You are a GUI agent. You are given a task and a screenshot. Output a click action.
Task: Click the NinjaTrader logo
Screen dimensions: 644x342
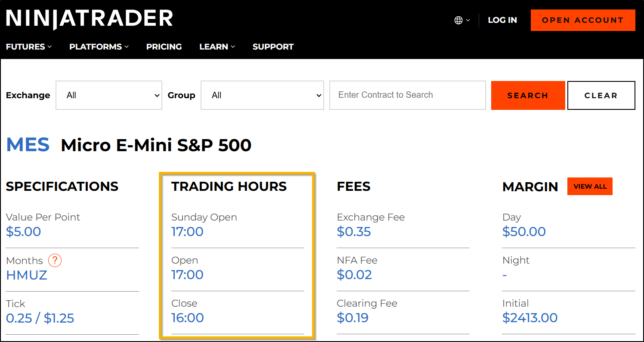click(x=89, y=19)
